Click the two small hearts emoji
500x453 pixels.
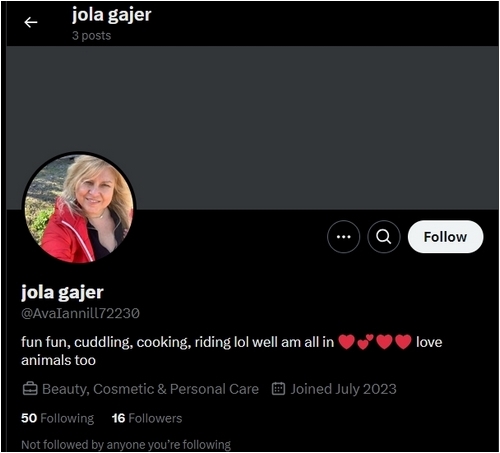pos(365,342)
